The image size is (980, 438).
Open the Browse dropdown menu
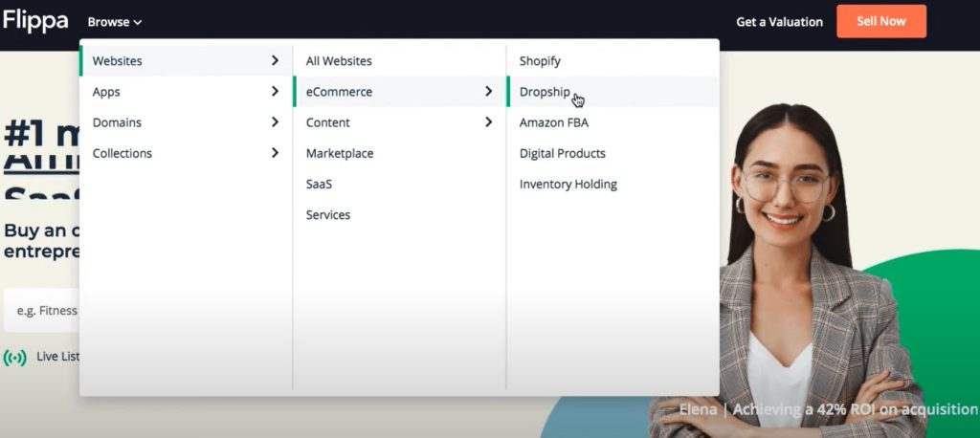coord(115,22)
